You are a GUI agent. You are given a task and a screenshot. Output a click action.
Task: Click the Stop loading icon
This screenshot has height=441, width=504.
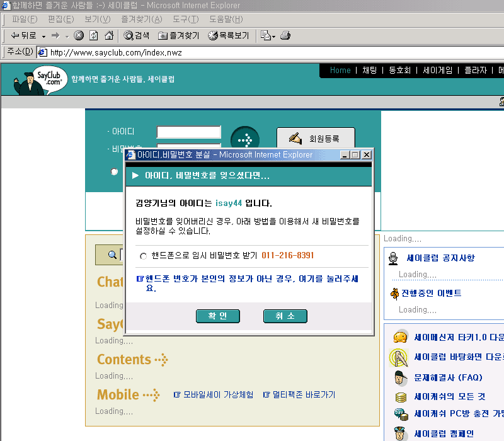[79, 35]
